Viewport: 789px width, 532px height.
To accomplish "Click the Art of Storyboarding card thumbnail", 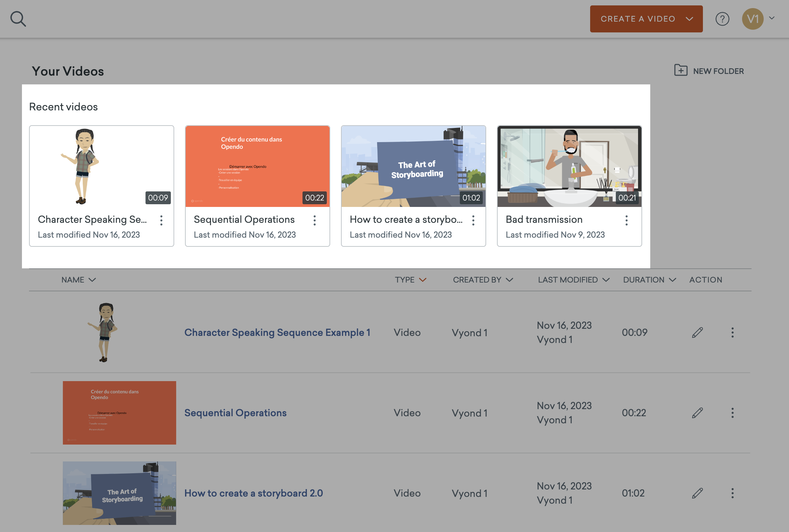I will point(413,166).
